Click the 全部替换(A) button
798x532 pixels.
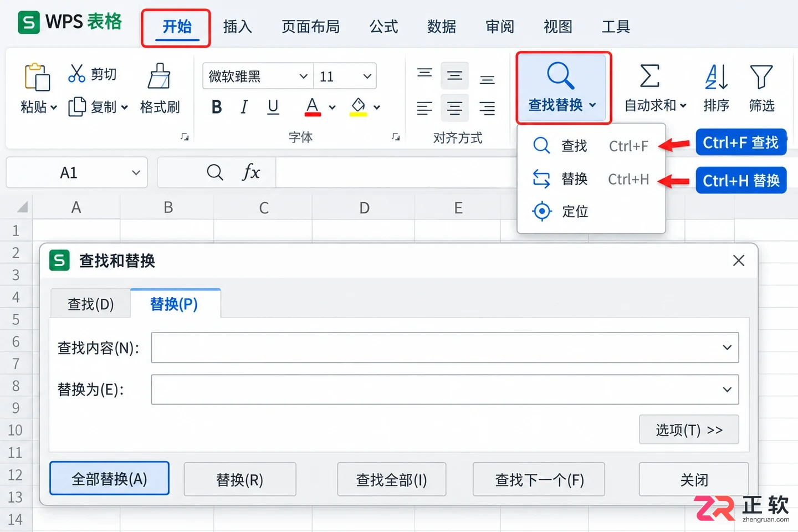click(109, 478)
